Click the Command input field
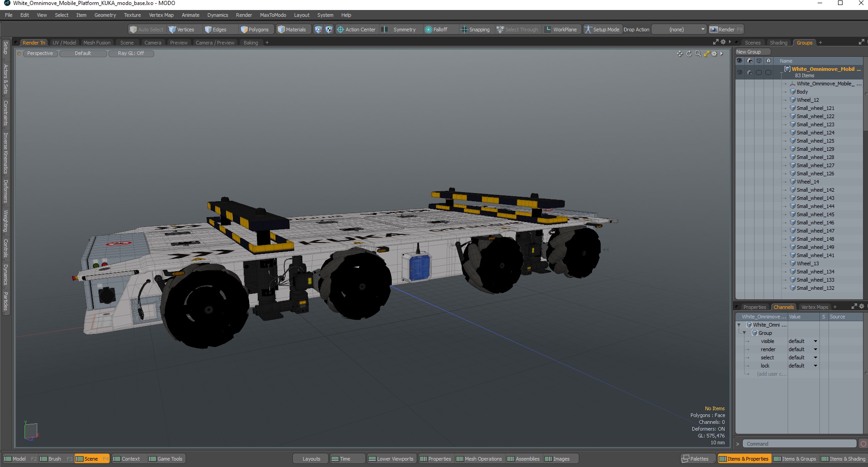Screen dimensions: 868x467 [799, 444]
